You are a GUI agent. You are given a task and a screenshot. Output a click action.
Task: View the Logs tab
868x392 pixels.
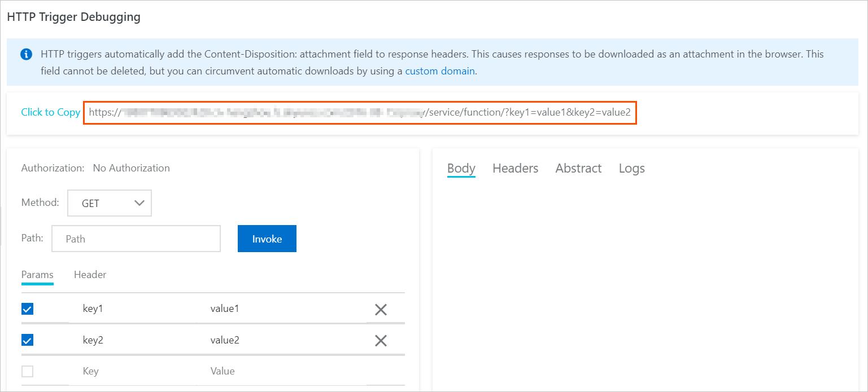click(x=632, y=168)
